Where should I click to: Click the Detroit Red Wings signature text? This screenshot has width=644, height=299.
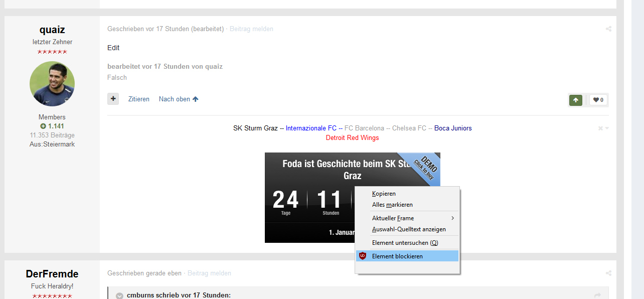click(x=353, y=137)
